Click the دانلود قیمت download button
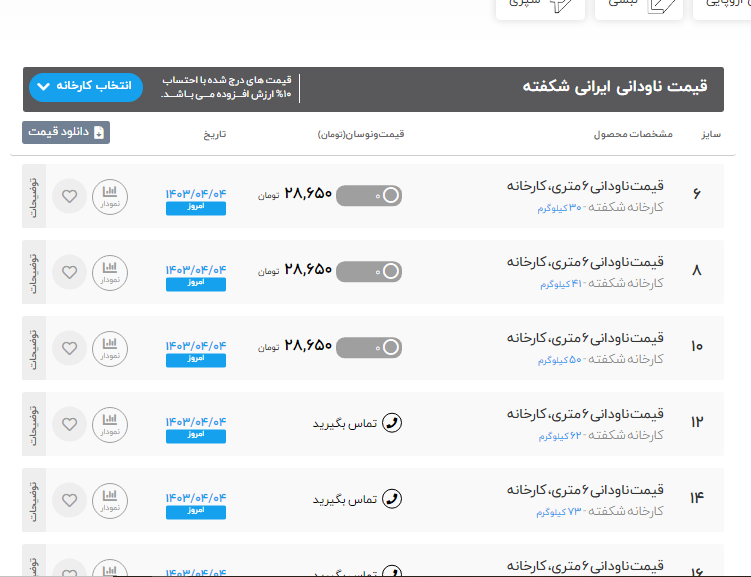 pyautogui.click(x=66, y=132)
